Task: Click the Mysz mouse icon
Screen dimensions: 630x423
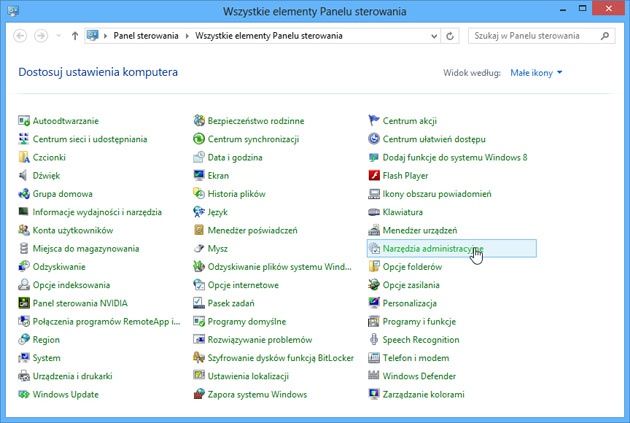Action: point(199,248)
